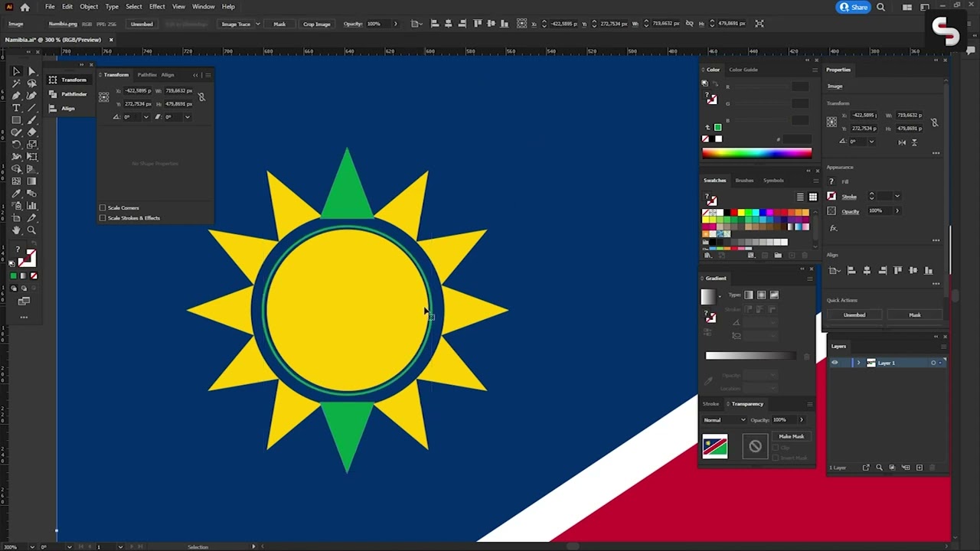The height and width of the screenshot is (551, 980).
Task: Pick the Paintbrush tool
Action: click(32, 120)
